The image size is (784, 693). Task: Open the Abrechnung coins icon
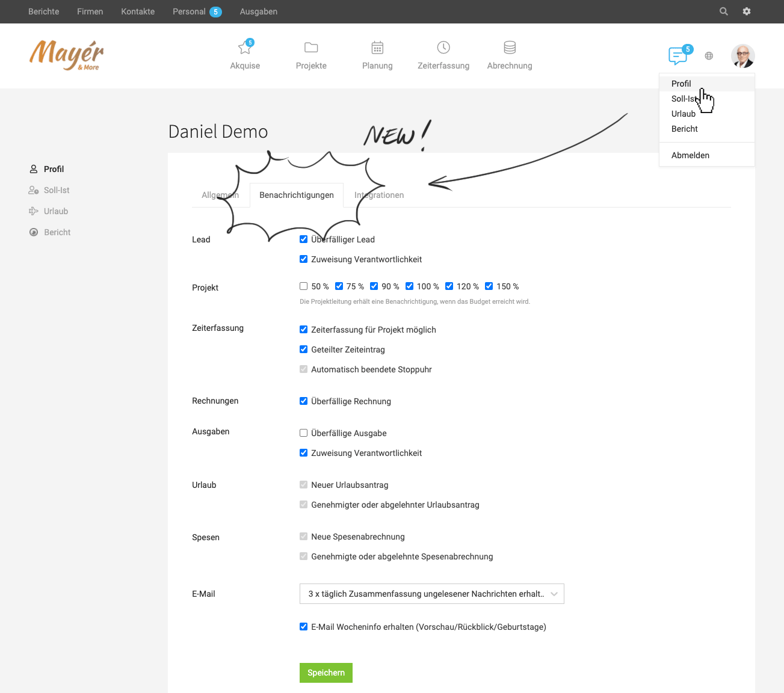coord(510,48)
